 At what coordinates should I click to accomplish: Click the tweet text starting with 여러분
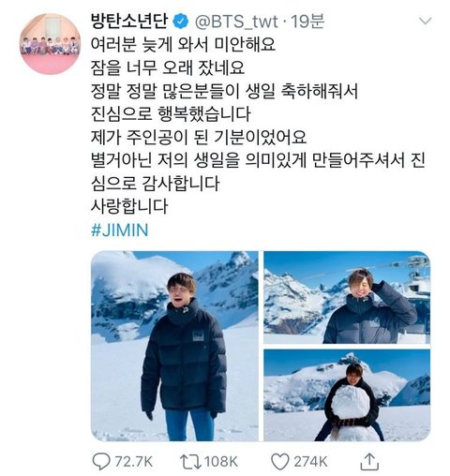(183, 44)
